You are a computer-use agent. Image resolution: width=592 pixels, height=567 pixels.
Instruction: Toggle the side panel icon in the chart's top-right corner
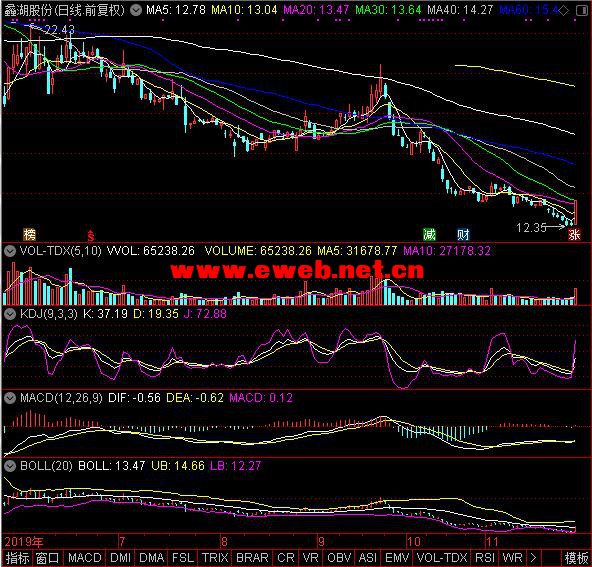click(582, 11)
